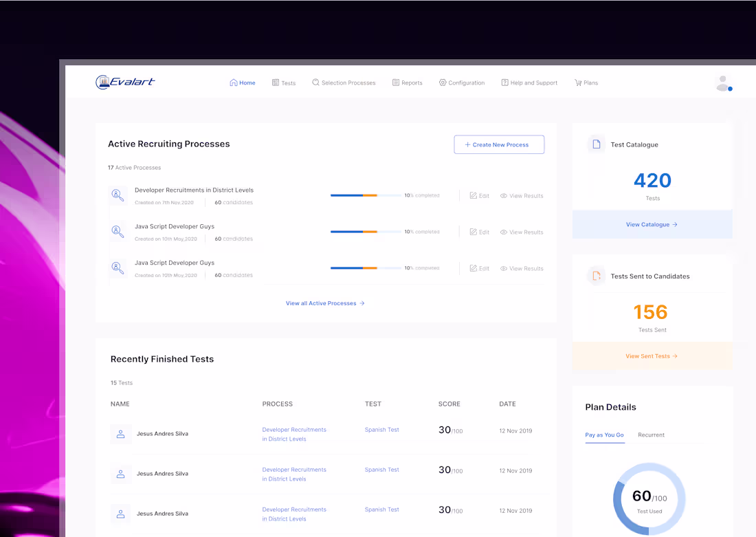Click the View Catalogue link
Viewport: 756px width, 537px height.
[x=652, y=224]
